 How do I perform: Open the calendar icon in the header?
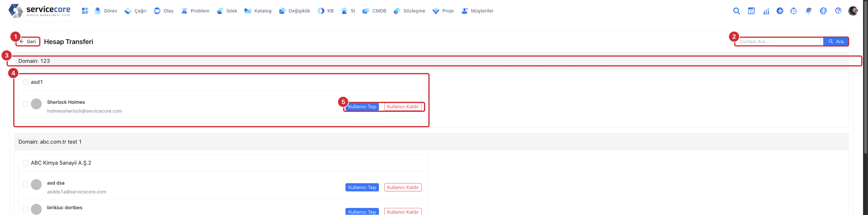pos(751,11)
